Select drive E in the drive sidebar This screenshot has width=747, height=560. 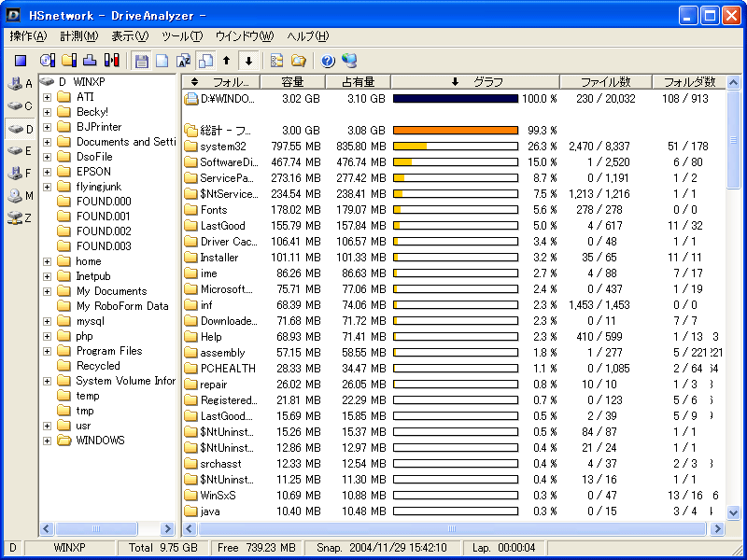pyautogui.click(x=20, y=151)
